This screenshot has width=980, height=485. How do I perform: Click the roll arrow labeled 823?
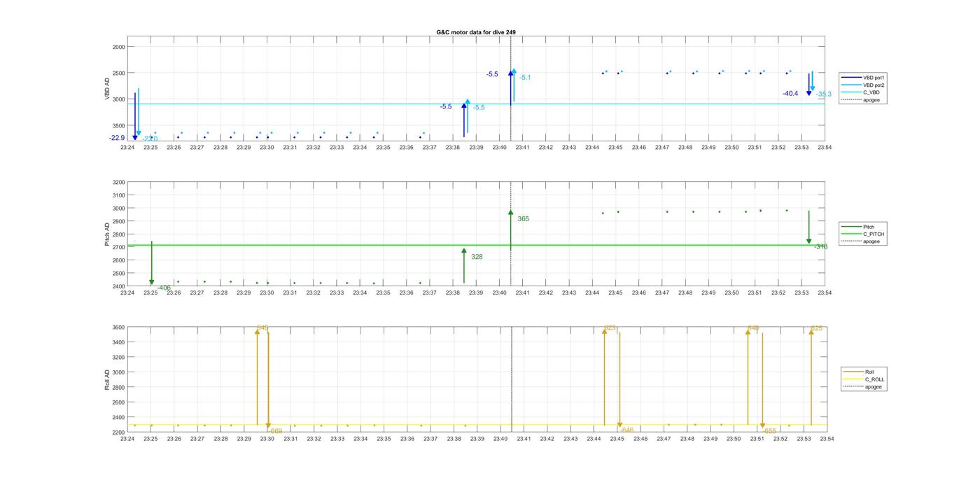(605, 377)
